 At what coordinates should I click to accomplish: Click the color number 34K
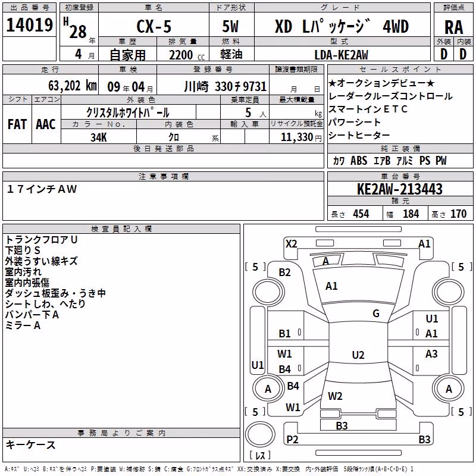pyautogui.click(x=99, y=137)
